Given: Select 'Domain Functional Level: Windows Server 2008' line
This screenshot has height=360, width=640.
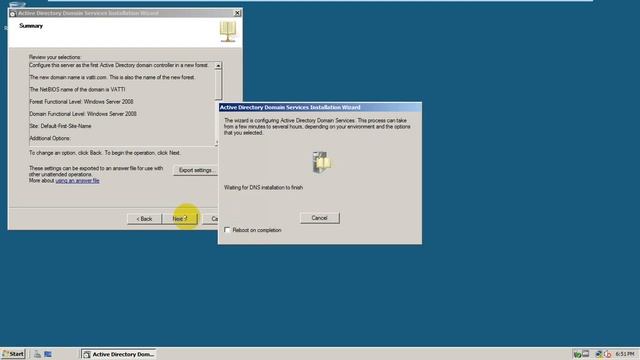Looking at the screenshot, I should click(x=83, y=114).
